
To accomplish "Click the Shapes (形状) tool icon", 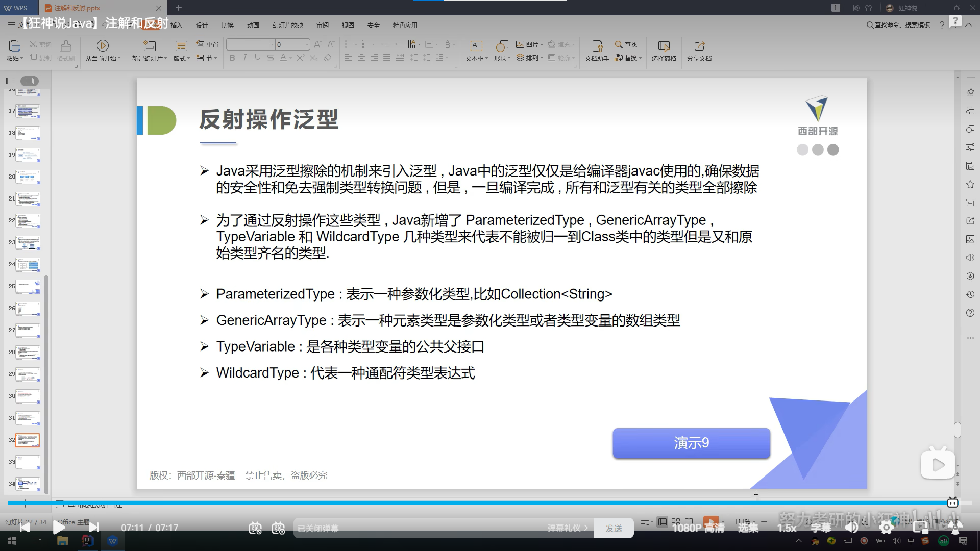I will tap(502, 47).
